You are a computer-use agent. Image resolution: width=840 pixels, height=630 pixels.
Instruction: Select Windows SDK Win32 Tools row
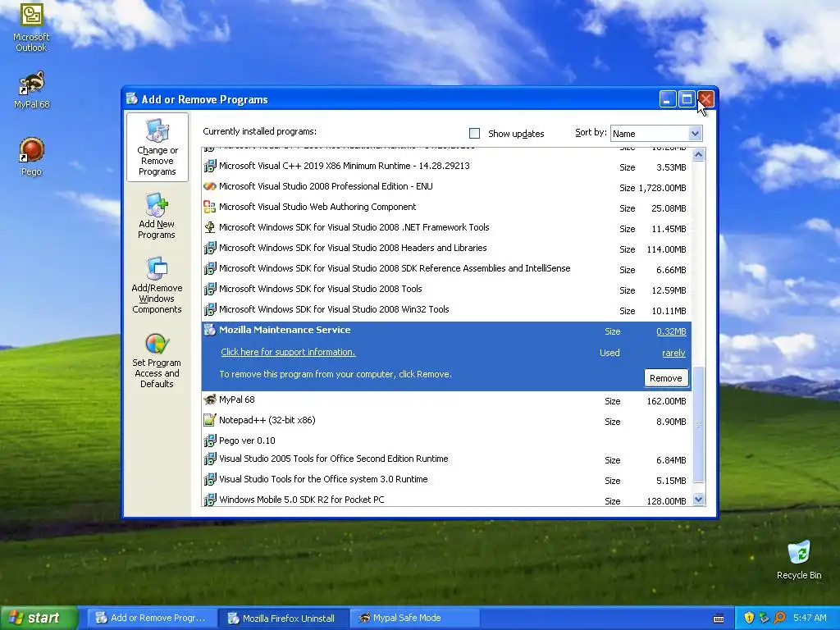(447, 309)
